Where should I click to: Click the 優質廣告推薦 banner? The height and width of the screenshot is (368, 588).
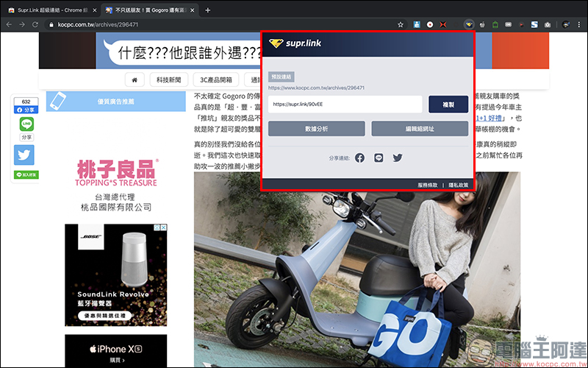pos(116,102)
